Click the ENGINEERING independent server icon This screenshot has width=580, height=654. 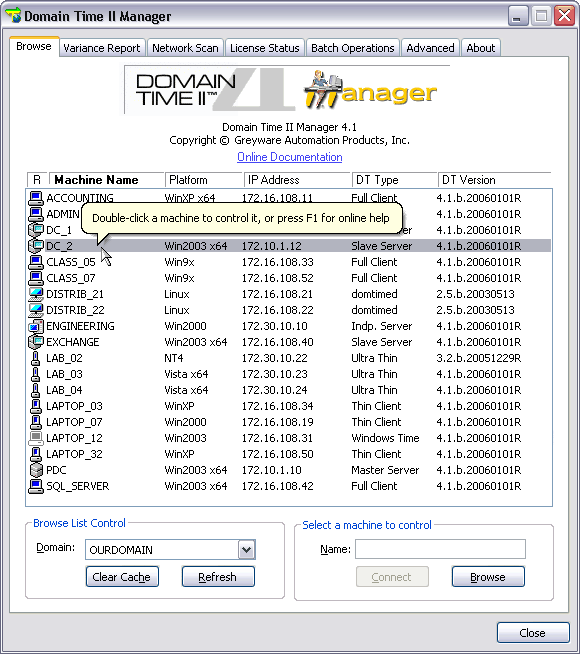(x=36, y=326)
